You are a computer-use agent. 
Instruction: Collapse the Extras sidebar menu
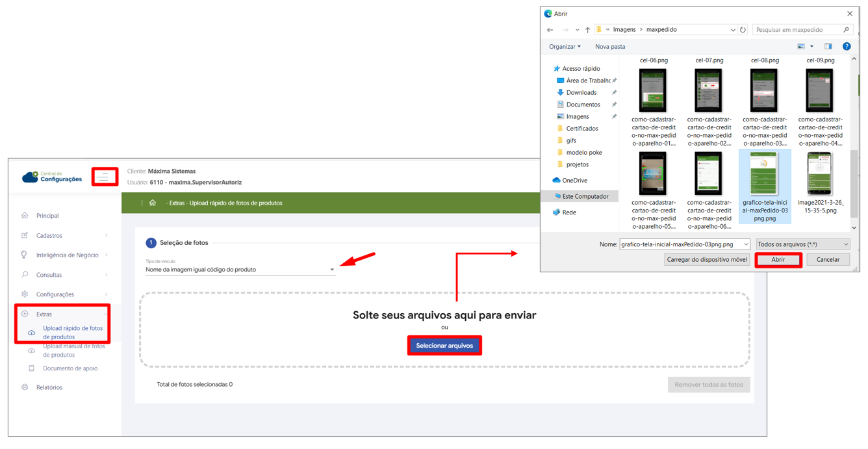(44, 314)
